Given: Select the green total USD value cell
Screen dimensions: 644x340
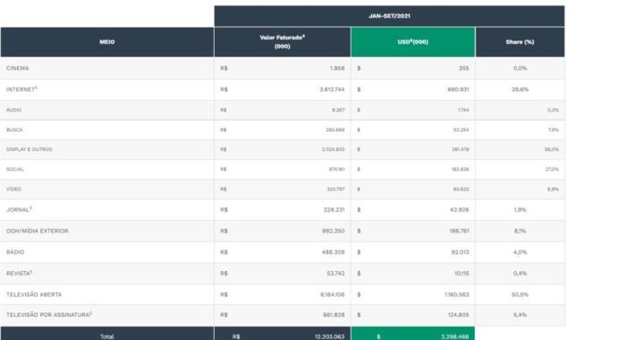Looking at the screenshot, I should [x=412, y=334].
